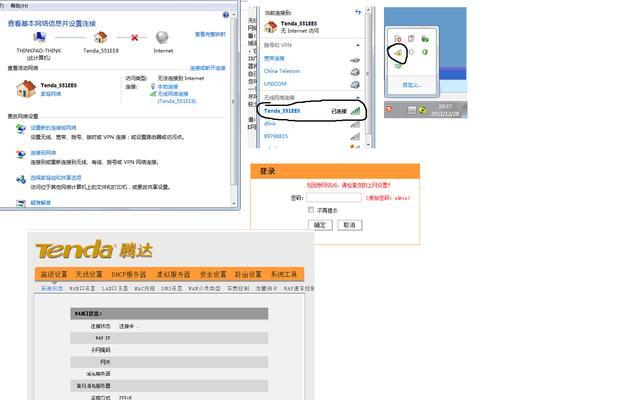Screen dimensions: 634x400
Task: Click top-middle icon in tray overflow popup
Action: pyautogui.click(x=411, y=39)
